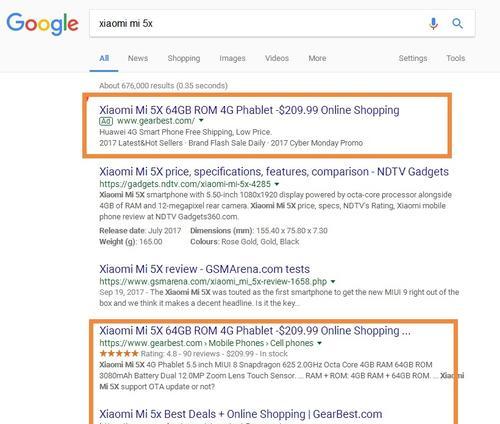This screenshot has width=500, height=424.
Task: Click the www.gearbest.com/ ad URL
Action: (156, 121)
